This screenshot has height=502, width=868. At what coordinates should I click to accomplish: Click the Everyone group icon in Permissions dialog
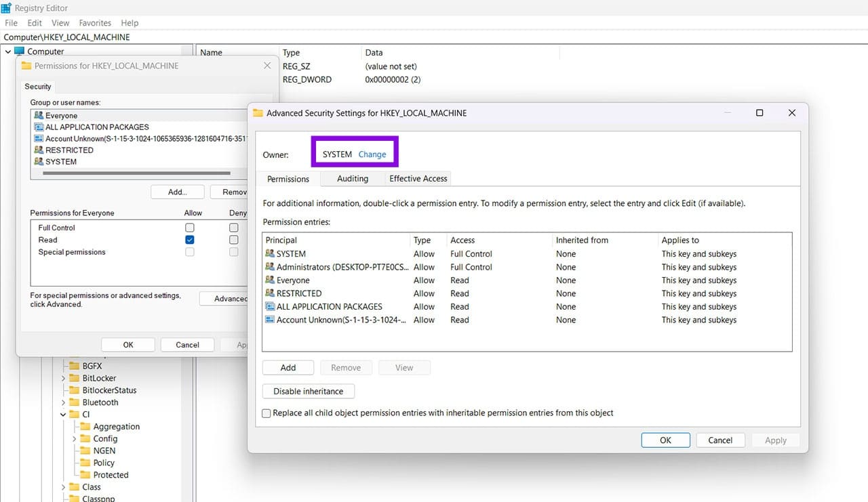coord(39,116)
